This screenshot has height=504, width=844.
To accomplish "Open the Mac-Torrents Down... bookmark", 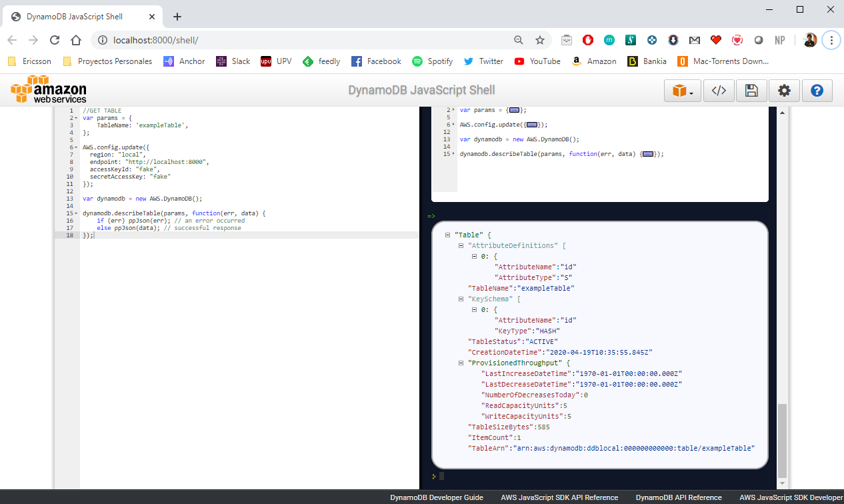I will point(723,61).
